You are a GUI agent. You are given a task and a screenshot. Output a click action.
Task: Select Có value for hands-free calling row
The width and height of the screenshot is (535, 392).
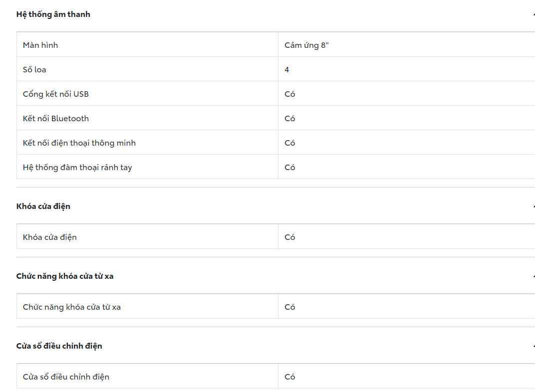pyautogui.click(x=290, y=168)
